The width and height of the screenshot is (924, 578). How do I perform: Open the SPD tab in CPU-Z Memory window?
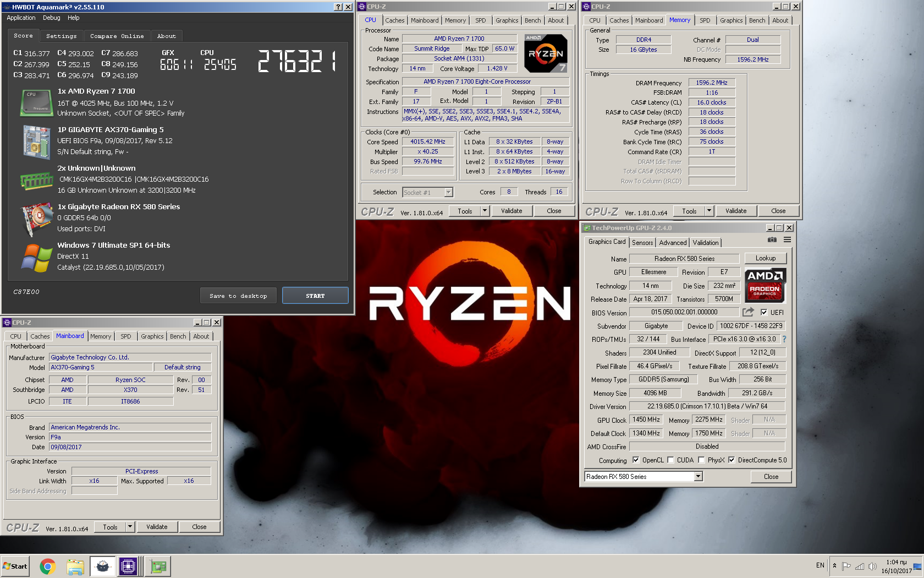(705, 20)
